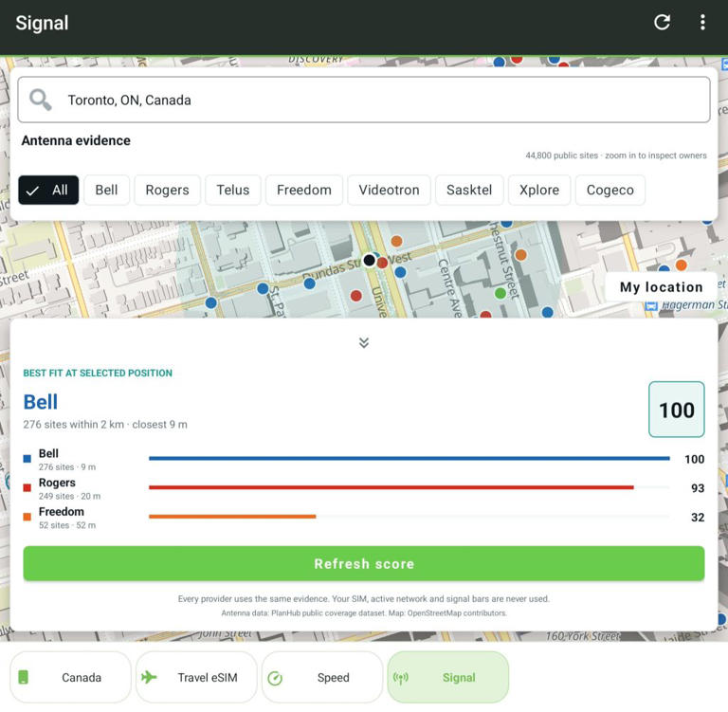This screenshot has height=712, width=728.
Task: Click the Refresh score button
Action: 364,563
